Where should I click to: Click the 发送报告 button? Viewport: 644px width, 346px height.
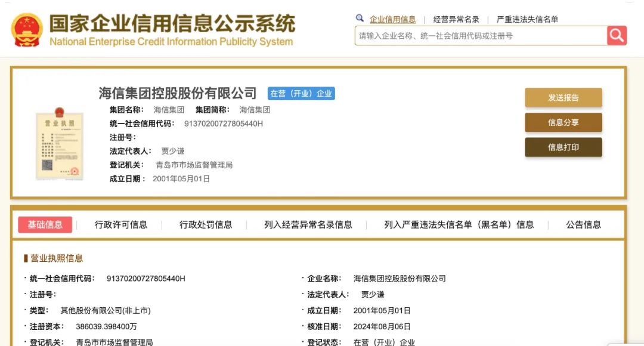point(563,98)
